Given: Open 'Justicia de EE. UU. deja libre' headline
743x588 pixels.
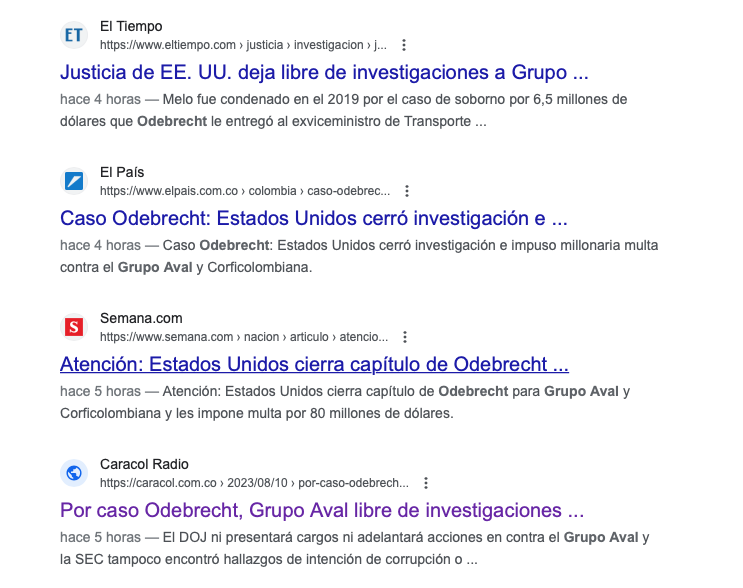Looking at the screenshot, I should (324, 72).
